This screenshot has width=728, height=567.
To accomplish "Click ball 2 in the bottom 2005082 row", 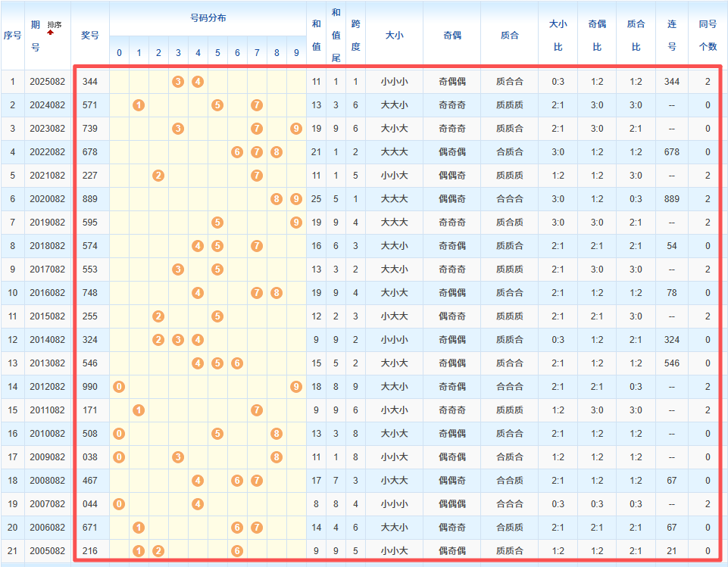I will click(158, 550).
